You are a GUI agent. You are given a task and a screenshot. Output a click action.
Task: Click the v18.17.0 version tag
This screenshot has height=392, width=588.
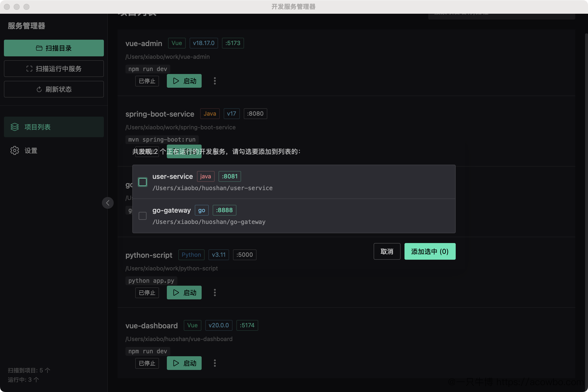point(204,43)
